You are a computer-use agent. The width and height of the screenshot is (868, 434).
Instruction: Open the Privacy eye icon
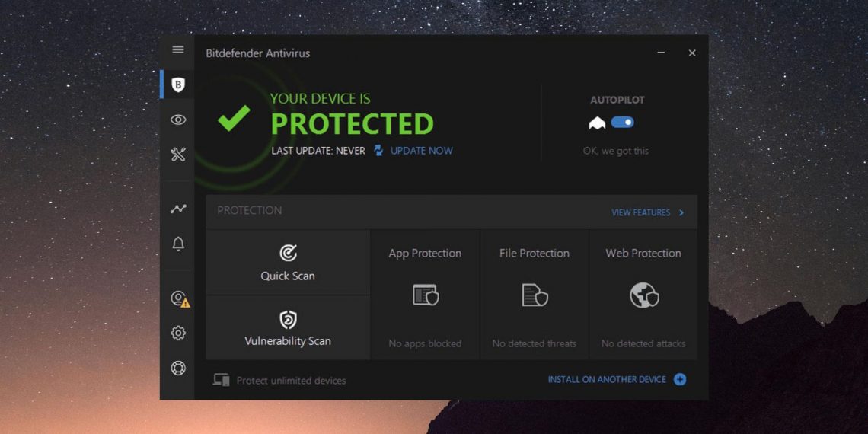coord(178,120)
